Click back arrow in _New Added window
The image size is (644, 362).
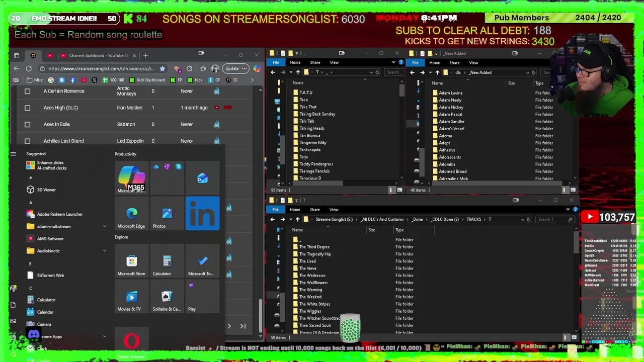pyautogui.click(x=412, y=72)
